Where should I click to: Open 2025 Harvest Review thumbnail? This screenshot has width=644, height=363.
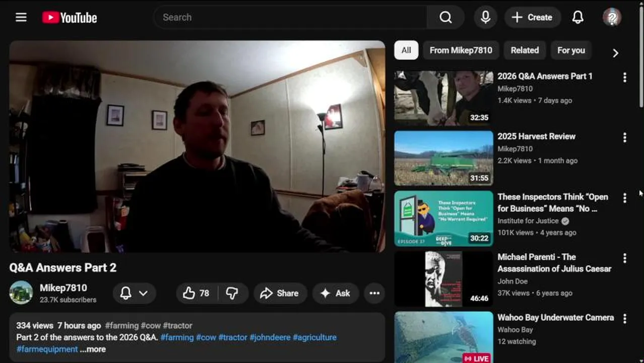[x=443, y=158]
